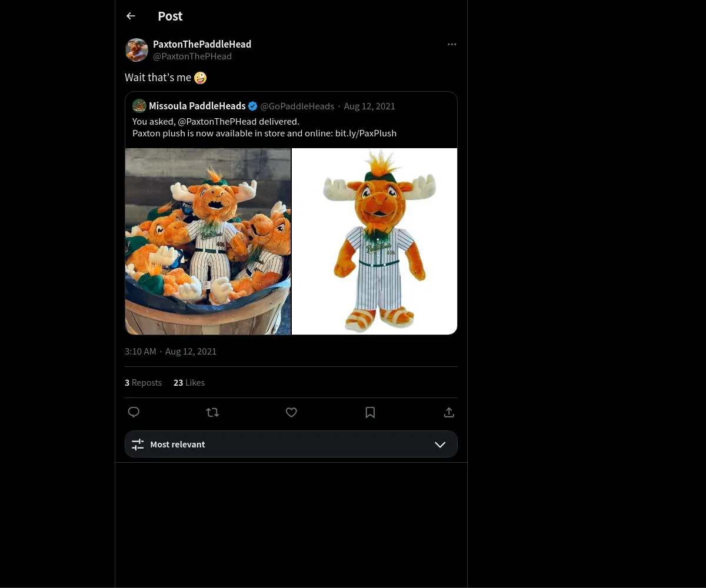Click the PaxtonThePaddleHead display name
Screen dimensions: 706x588
pyautogui.click(x=202, y=44)
